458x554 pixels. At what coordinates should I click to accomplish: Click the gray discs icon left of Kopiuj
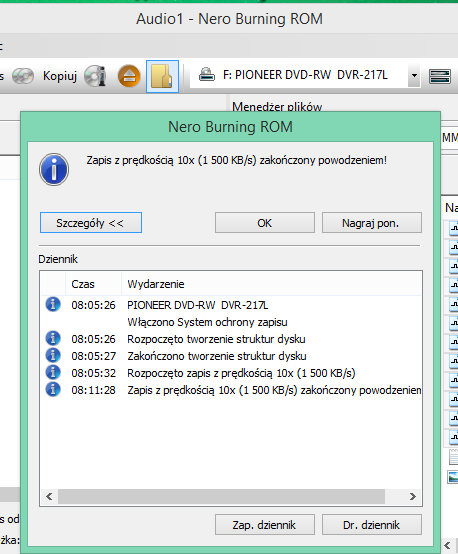click(23, 76)
